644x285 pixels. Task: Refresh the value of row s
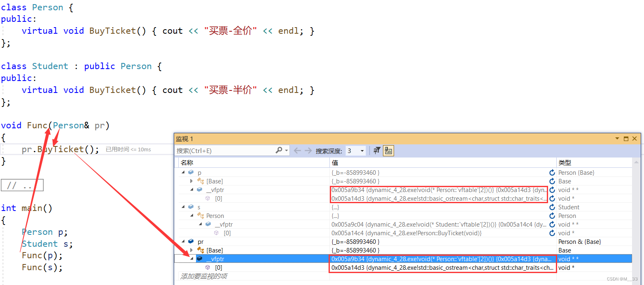coord(552,207)
